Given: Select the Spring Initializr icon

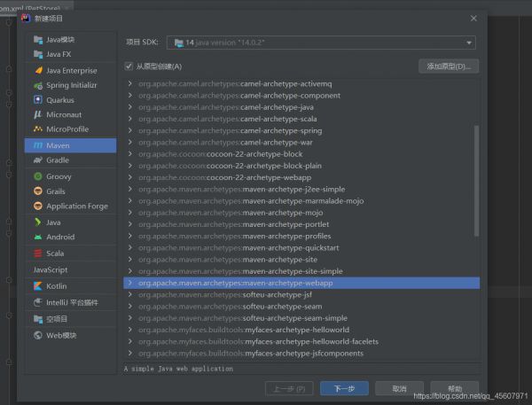Looking at the screenshot, I should coord(38,85).
